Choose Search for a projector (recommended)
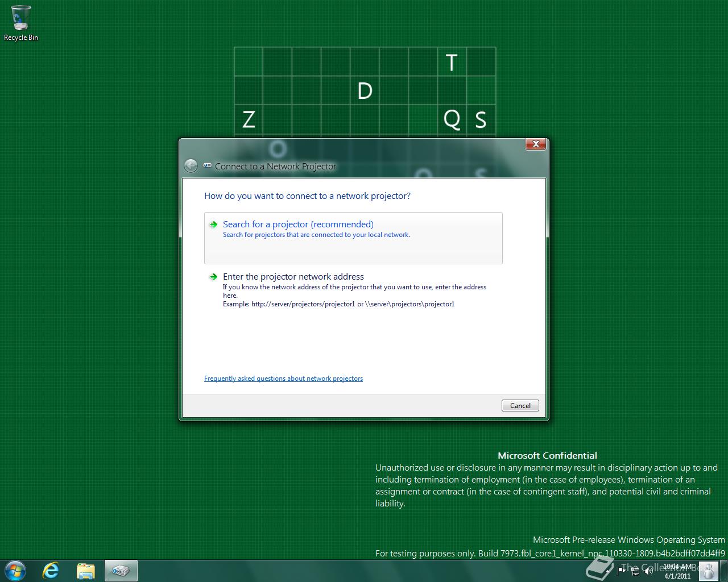The height and width of the screenshot is (582, 728). point(353,238)
